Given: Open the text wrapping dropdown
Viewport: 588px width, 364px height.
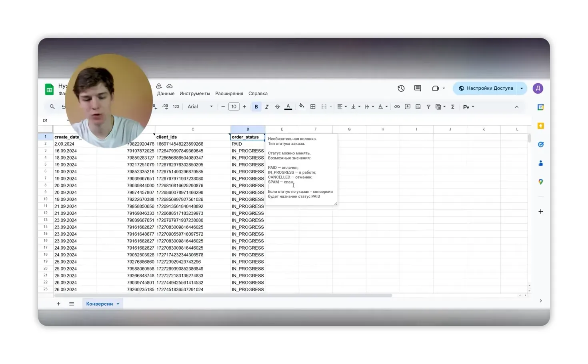Looking at the screenshot, I should click(369, 107).
